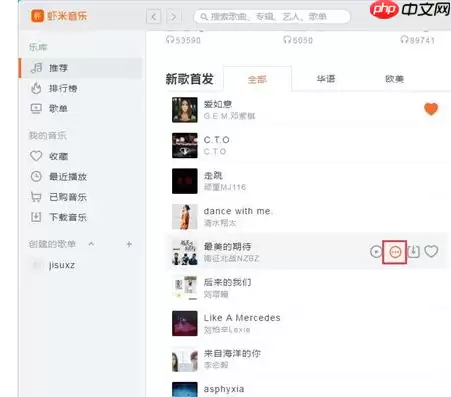Select song title 最美的期待
451x397 pixels.
(x=227, y=247)
